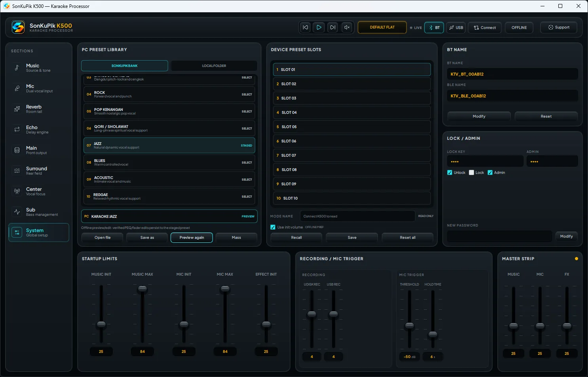Click Save in device preset slots
The image size is (588, 377).
coord(352,238)
